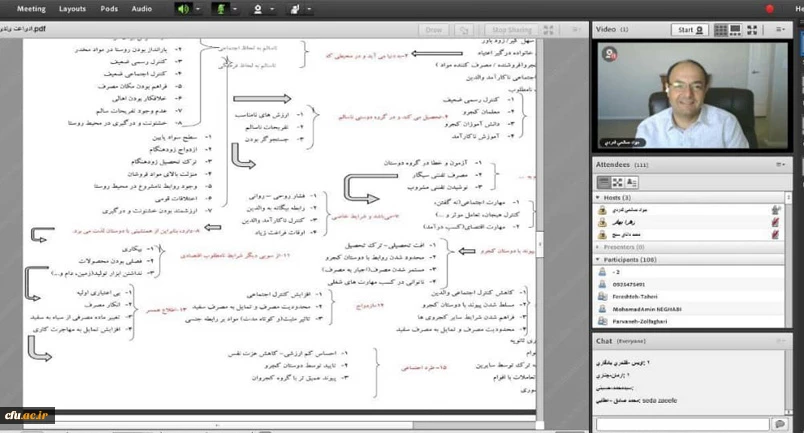Click the Stop Sharing button
The width and height of the screenshot is (804, 433).
[x=512, y=30]
